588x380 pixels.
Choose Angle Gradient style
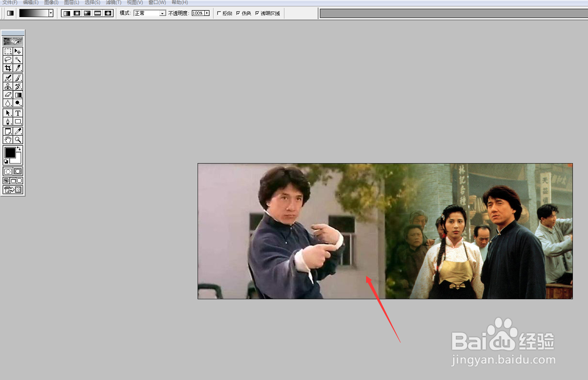(x=87, y=13)
